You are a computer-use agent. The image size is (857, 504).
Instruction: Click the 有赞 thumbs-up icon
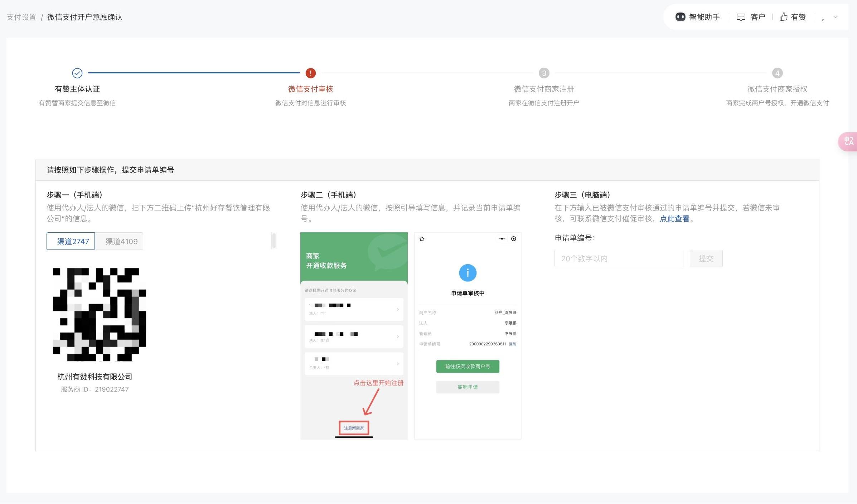[x=784, y=17]
